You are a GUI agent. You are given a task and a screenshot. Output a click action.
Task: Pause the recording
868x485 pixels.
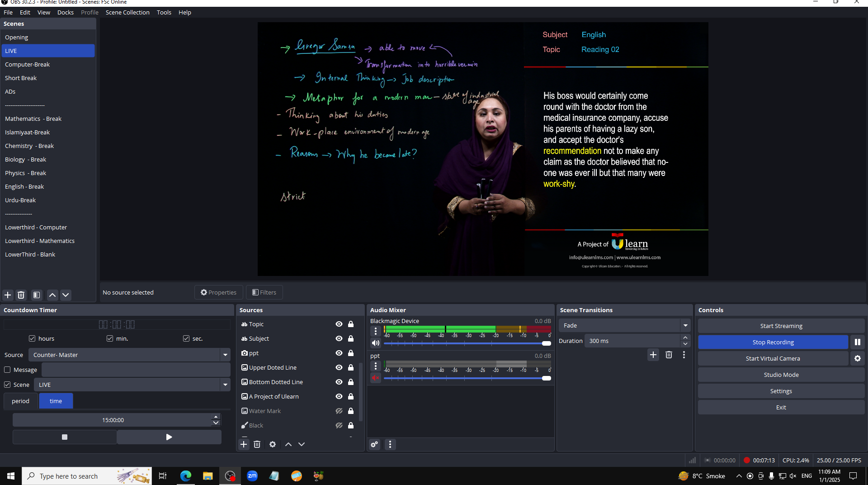click(x=858, y=342)
